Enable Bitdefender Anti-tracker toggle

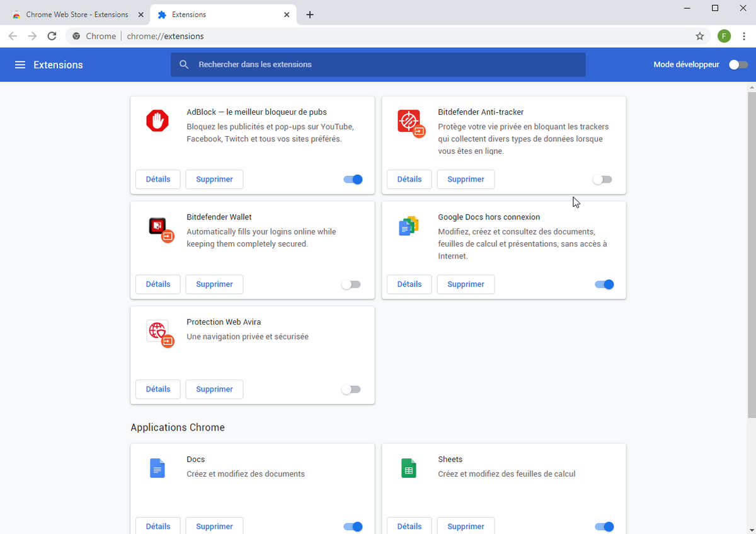(x=602, y=179)
